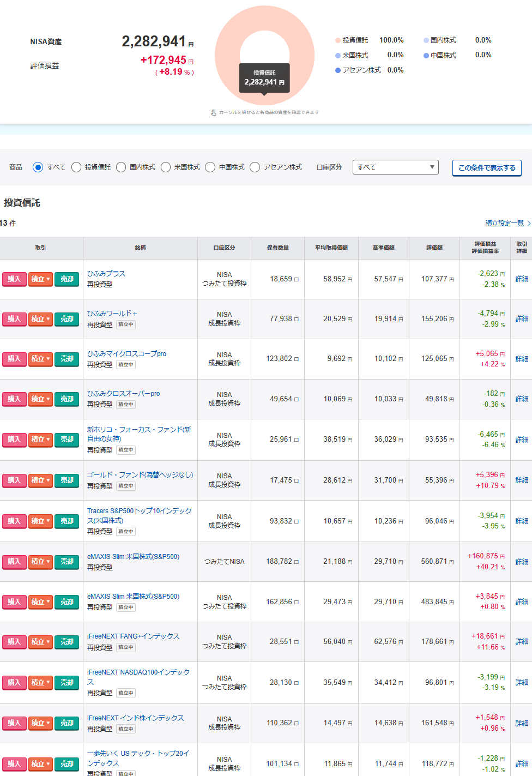Open eMAXIS Slim 米国株式 つみたてNISA fund link
This screenshot has height=776, width=532.
pyautogui.click(x=133, y=557)
